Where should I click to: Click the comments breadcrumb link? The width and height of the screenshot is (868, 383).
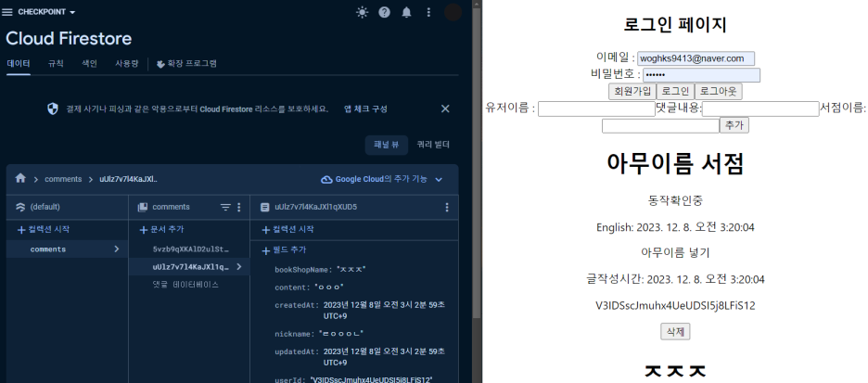63,179
